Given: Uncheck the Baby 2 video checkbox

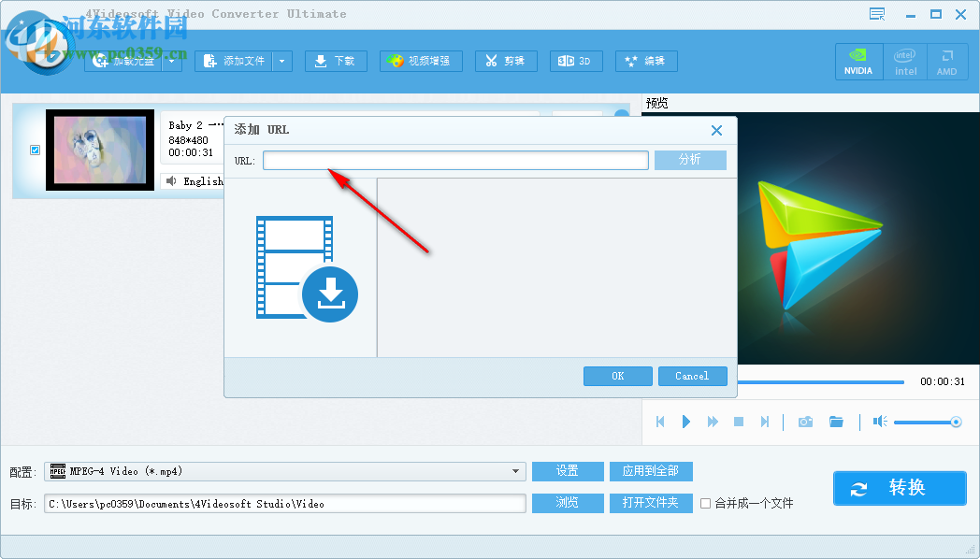Looking at the screenshot, I should tap(35, 150).
